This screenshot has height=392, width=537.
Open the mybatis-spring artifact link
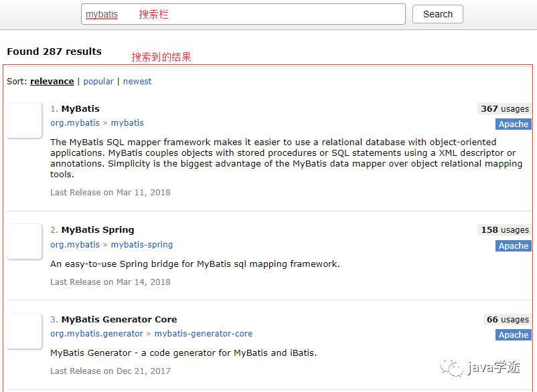click(x=142, y=245)
